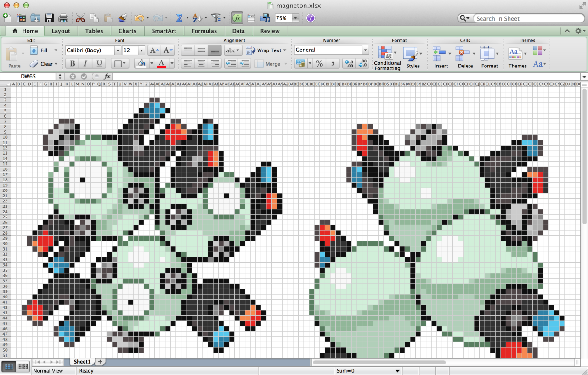This screenshot has width=588, height=375.
Task: Click the Insert cells icon
Action: point(439,54)
